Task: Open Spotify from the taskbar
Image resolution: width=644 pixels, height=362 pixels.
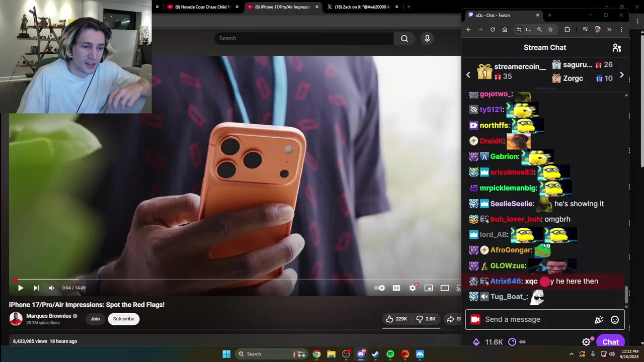Action: pos(390,354)
